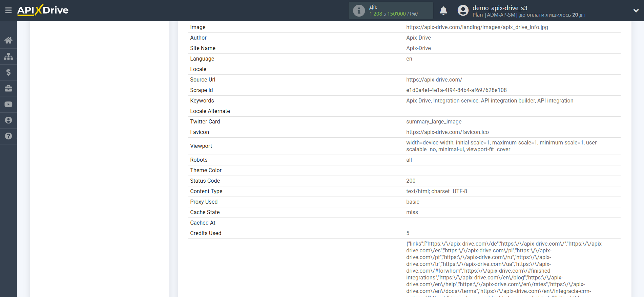Select the Locale Alternate label

coord(210,111)
